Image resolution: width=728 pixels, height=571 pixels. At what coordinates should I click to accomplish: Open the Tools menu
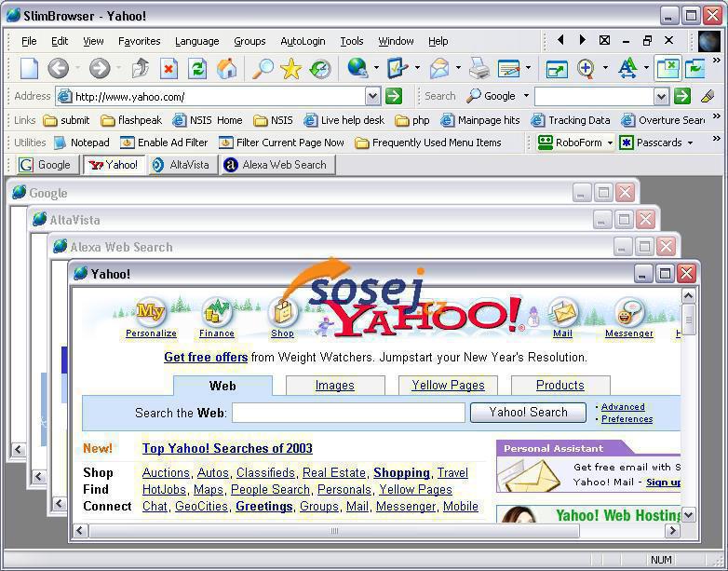352,41
